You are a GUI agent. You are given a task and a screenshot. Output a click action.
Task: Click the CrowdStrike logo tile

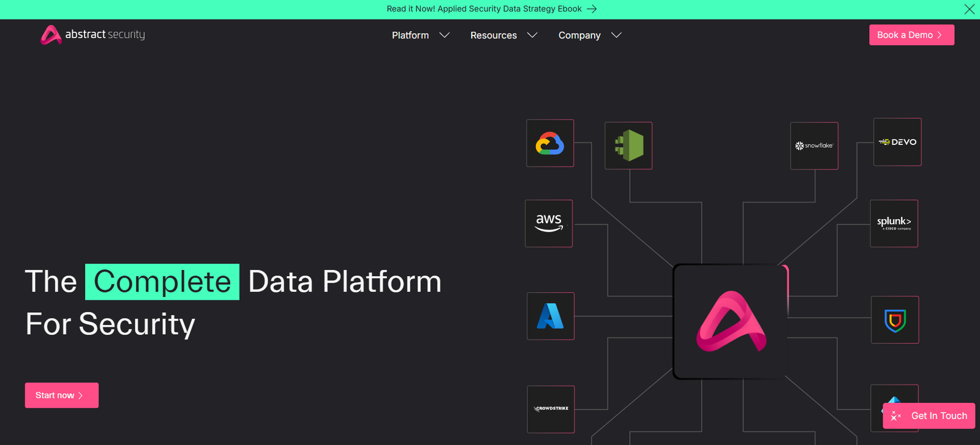[551, 409]
